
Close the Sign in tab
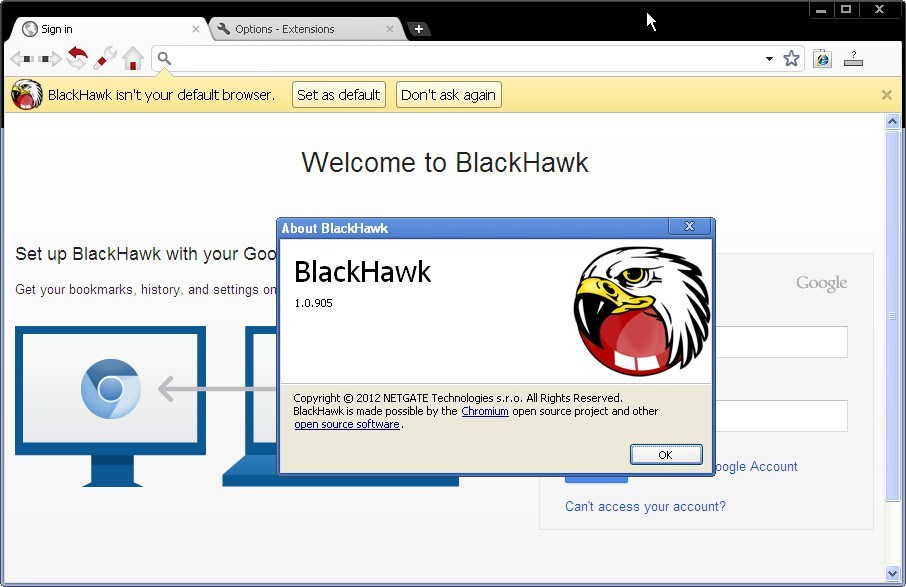[x=196, y=29]
